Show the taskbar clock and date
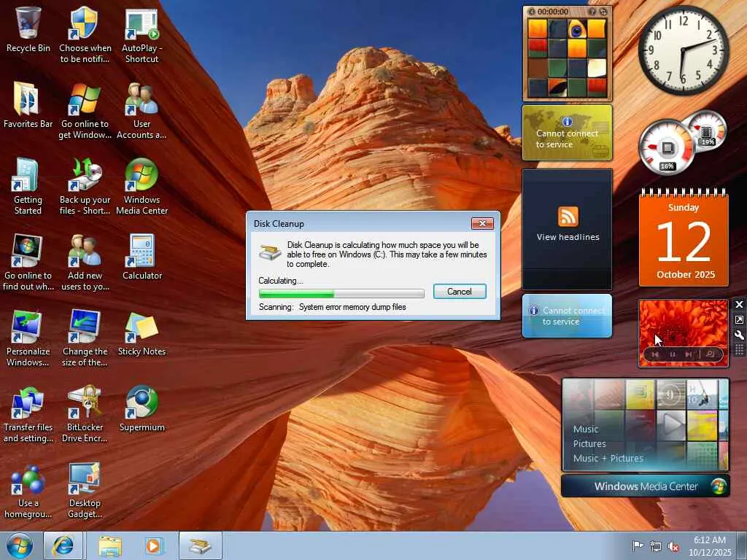Screen dimensions: 747x560 [x=710, y=546]
